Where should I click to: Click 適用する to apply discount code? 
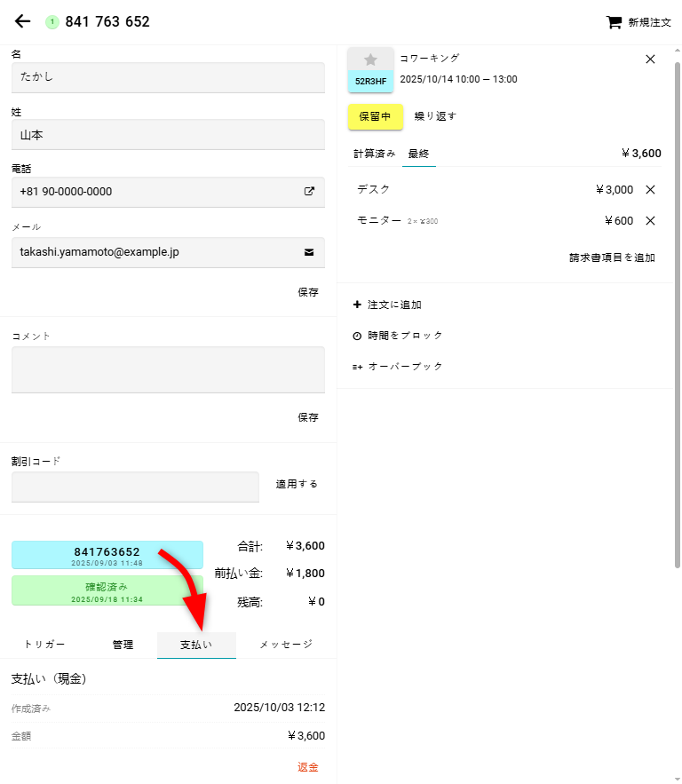(x=297, y=485)
